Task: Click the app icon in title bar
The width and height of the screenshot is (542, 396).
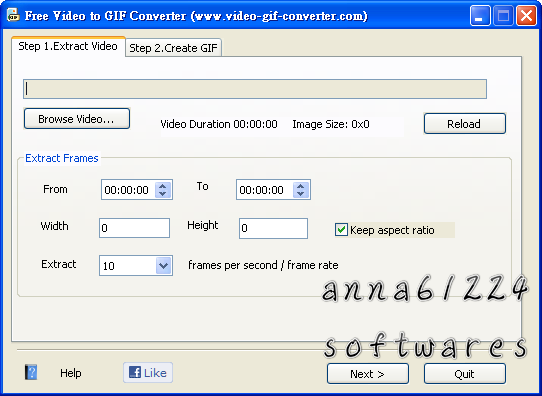Action: [13, 15]
